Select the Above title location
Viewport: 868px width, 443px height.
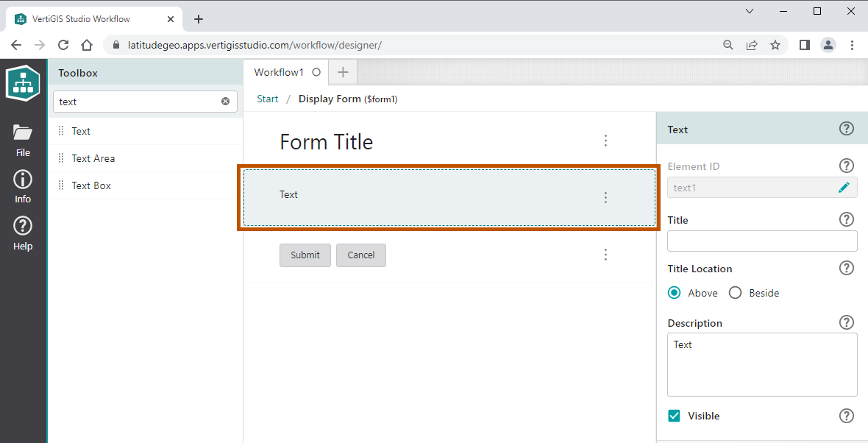(674, 293)
